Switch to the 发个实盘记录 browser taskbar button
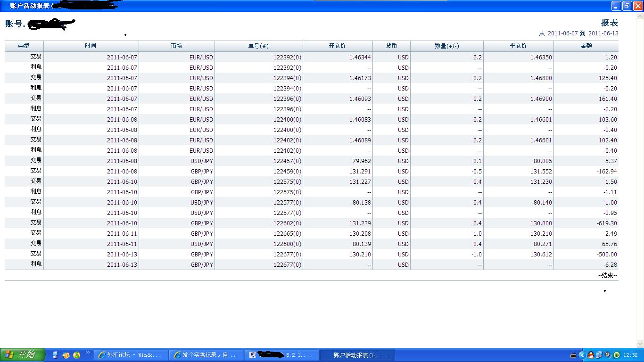Viewport: 644px width, 362px height. (x=206, y=355)
